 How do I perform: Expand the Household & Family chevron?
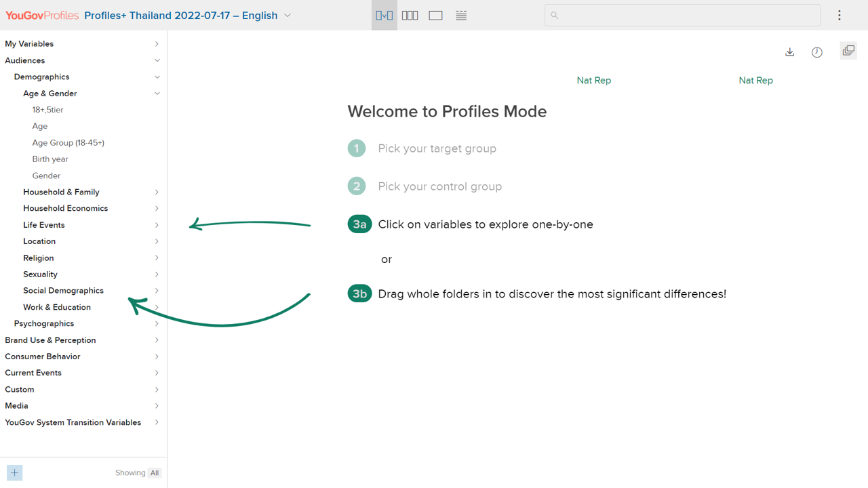coord(157,192)
